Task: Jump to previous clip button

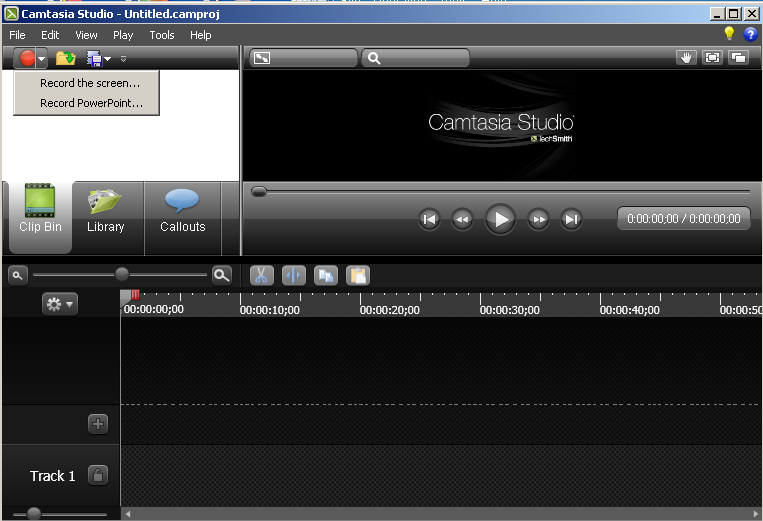Action: tap(429, 219)
